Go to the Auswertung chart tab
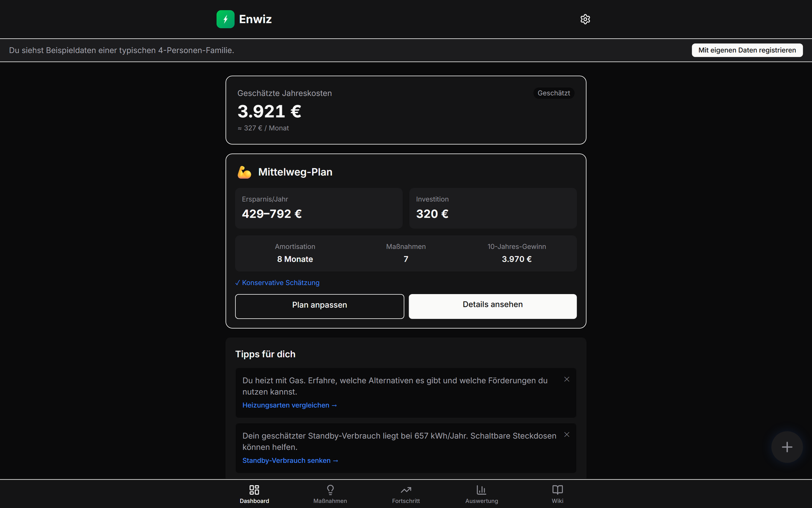 [x=482, y=494]
